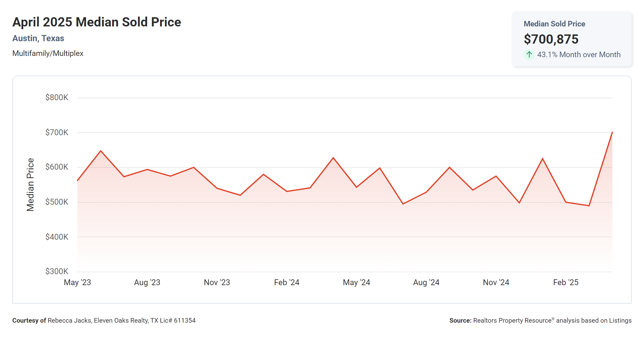Click the Feb '25 x-axis label
The width and height of the screenshot is (644, 338).
coord(566,282)
